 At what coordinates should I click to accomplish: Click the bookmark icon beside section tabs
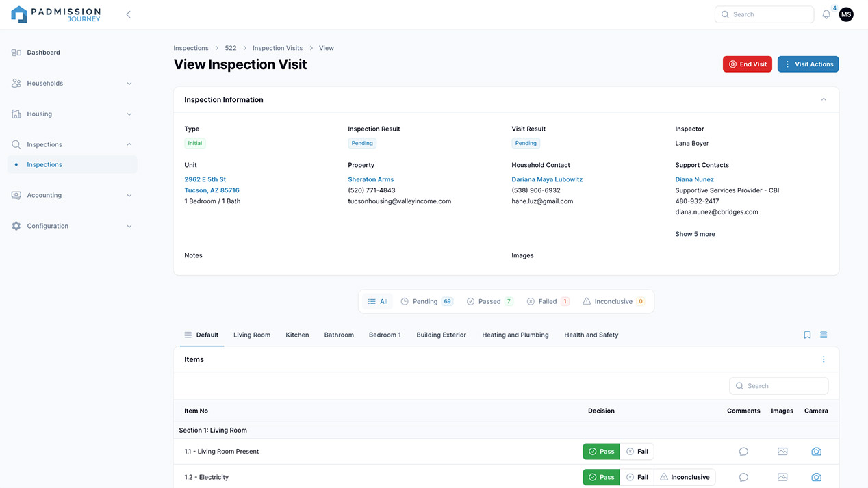[x=807, y=335]
